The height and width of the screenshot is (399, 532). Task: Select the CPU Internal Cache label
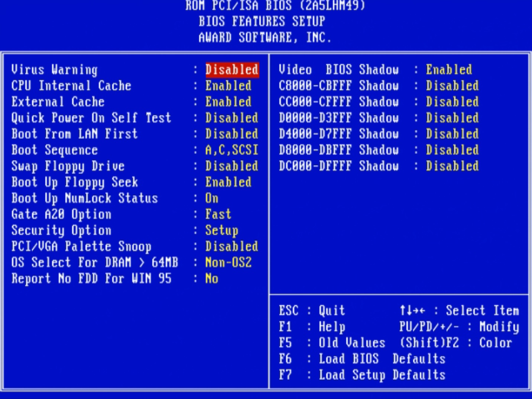click(x=71, y=86)
